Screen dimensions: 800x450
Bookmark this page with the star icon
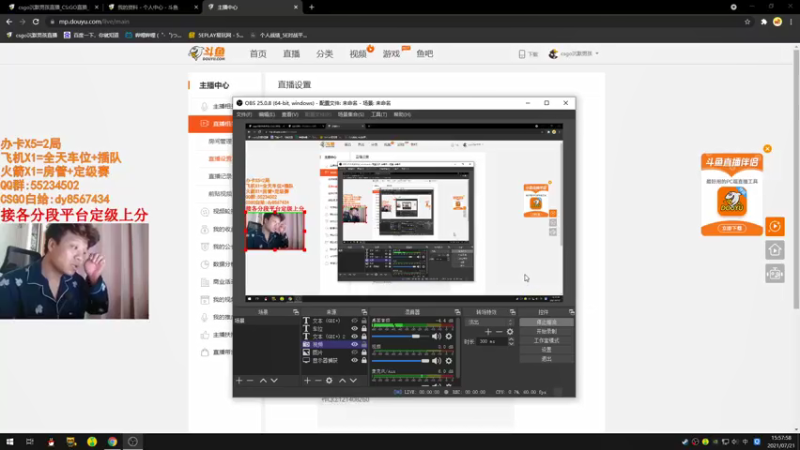(x=747, y=22)
